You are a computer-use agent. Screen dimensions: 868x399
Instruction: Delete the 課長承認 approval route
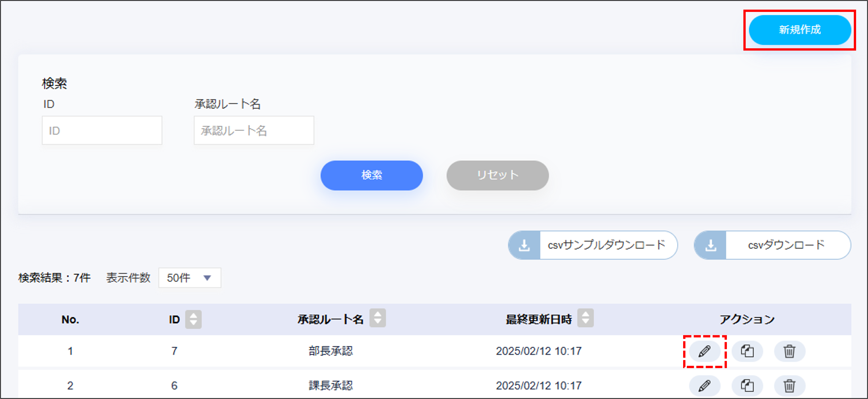(789, 385)
